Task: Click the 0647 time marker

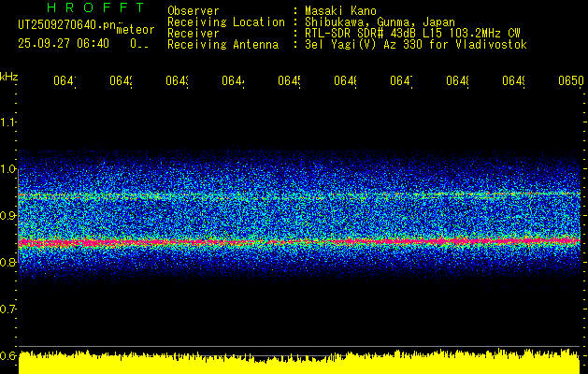Action: tap(401, 80)
